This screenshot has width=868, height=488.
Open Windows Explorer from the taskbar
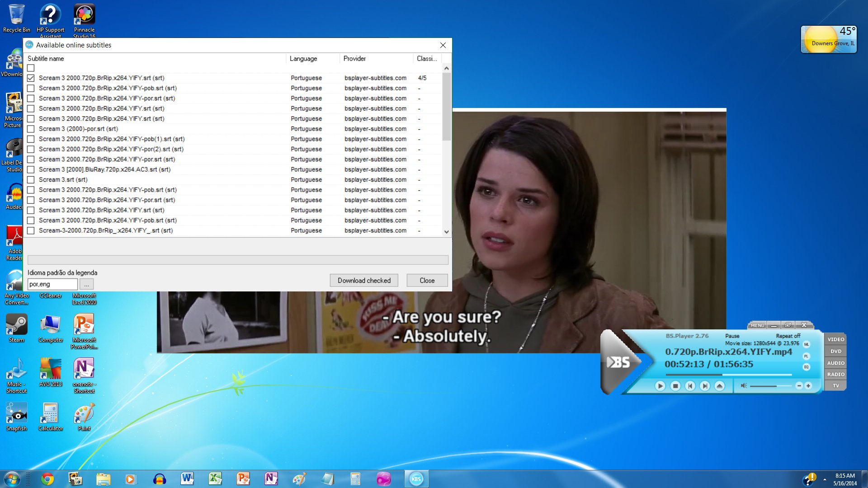pyautogui.click(x=103, y=479)
